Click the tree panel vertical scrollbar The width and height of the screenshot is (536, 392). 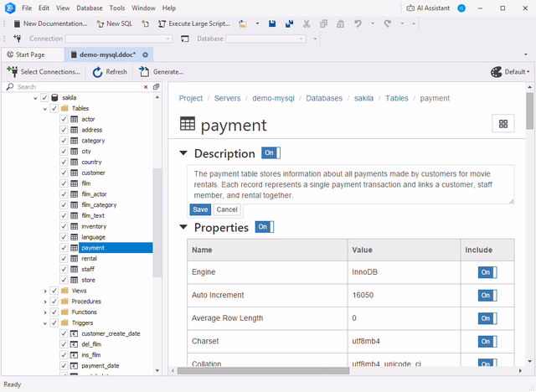tap(157, 222)
